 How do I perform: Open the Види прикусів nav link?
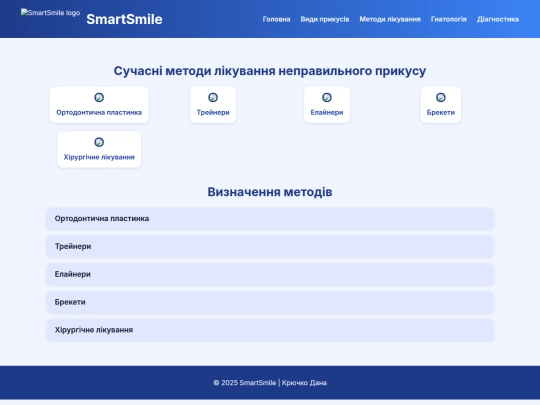(x=325, y=19)
